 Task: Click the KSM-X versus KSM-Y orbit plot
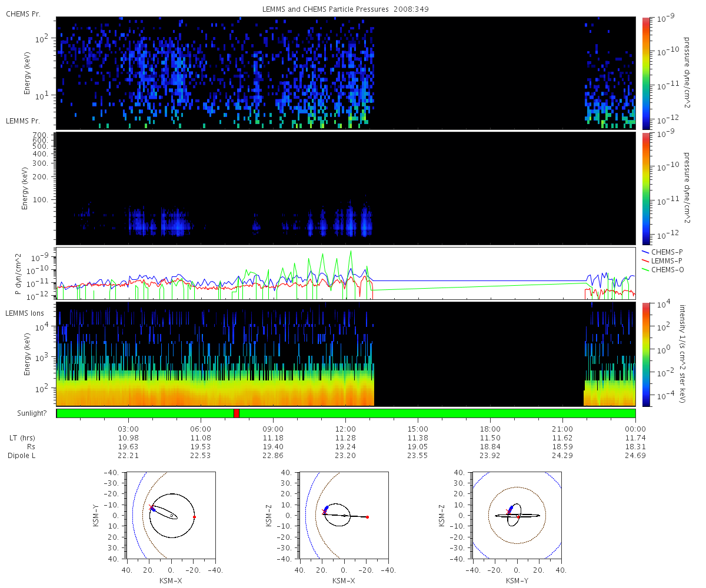point(171,516)
